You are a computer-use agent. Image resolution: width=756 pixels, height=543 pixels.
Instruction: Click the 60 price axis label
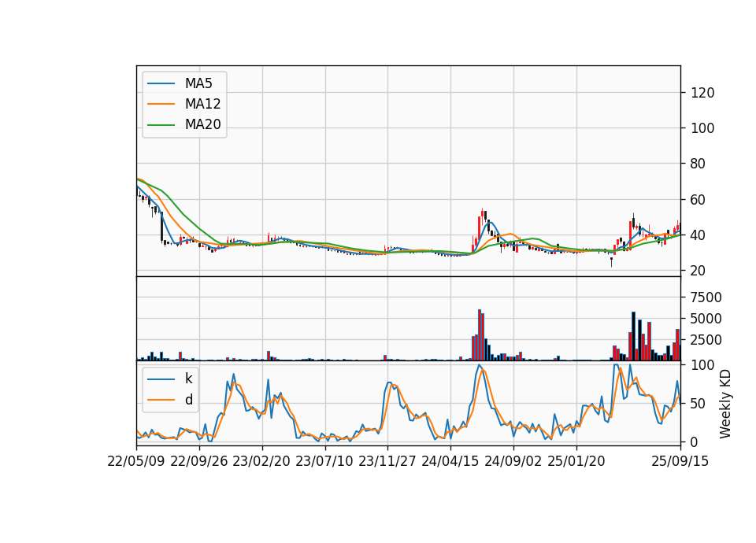point(699,199)
